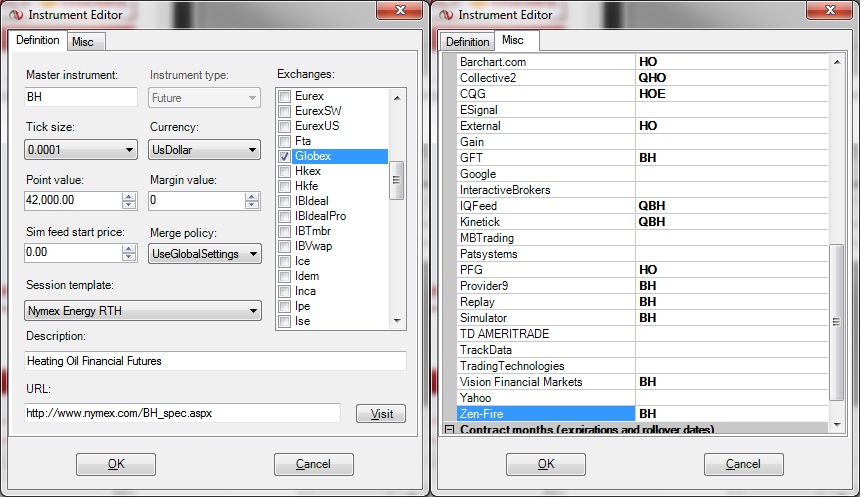
Task: Decrease the Point value with down arrow
Action: click(x=129, y=205)
